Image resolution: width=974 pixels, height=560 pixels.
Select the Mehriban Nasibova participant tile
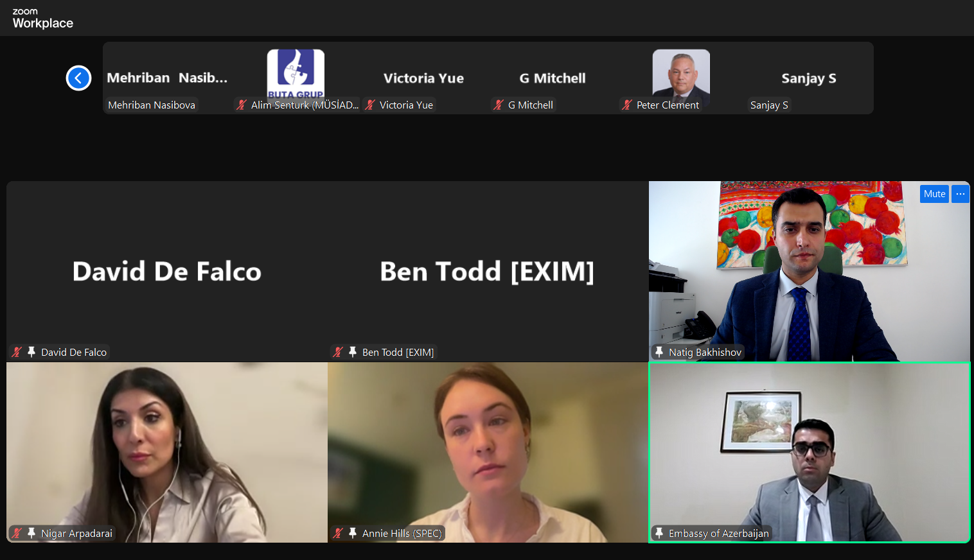(x=167, y=78)
